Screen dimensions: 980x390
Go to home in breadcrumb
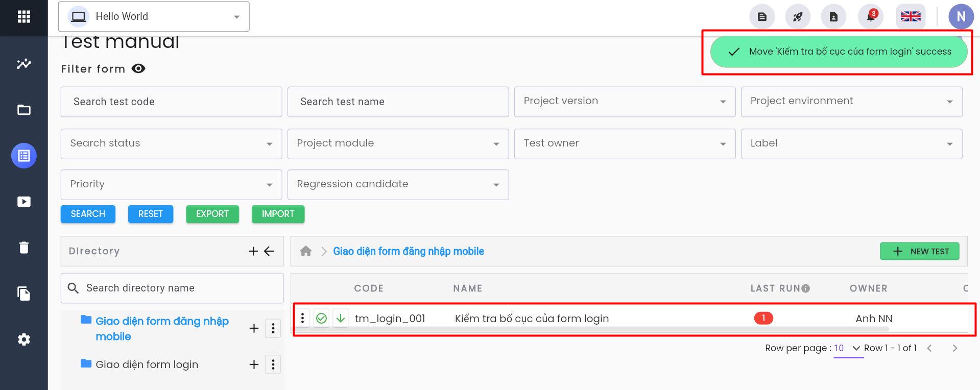pyautogui.click(x=306, y=251)
